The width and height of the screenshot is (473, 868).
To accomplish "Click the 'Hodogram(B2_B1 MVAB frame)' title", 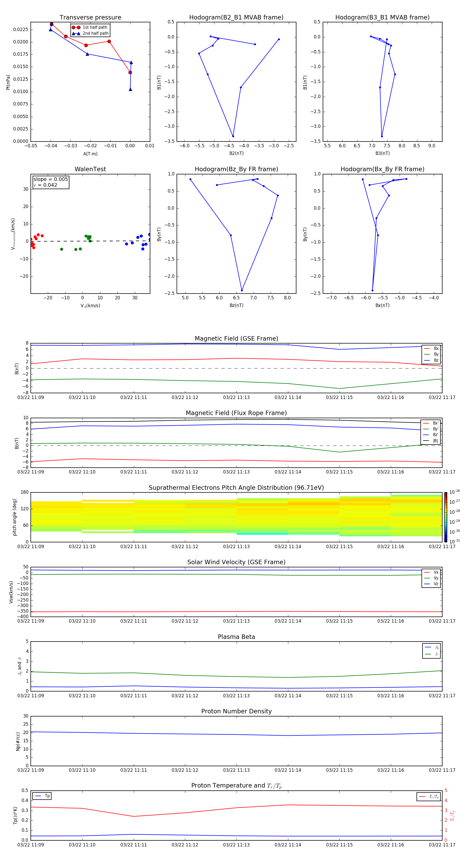I will pyautogui.click(x=236, y=18).
